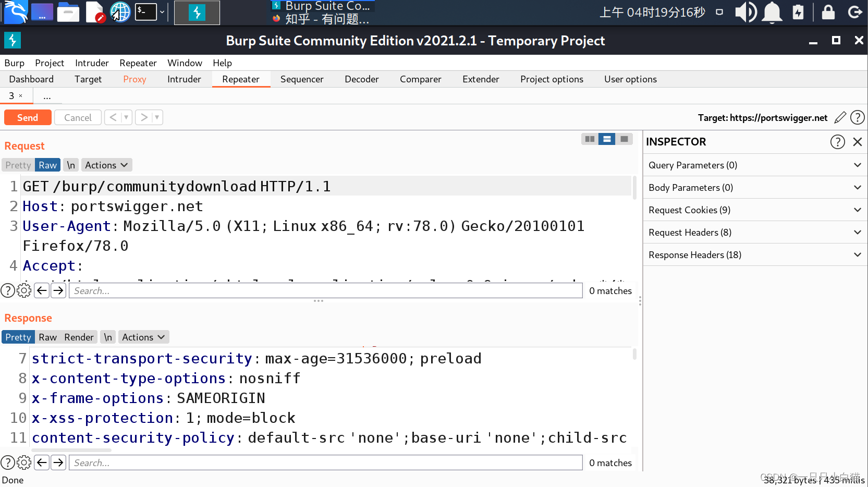This screenshot has width=868, height=487.
Task: Open the back history dropdown arrow
Action: click(126, 117)
